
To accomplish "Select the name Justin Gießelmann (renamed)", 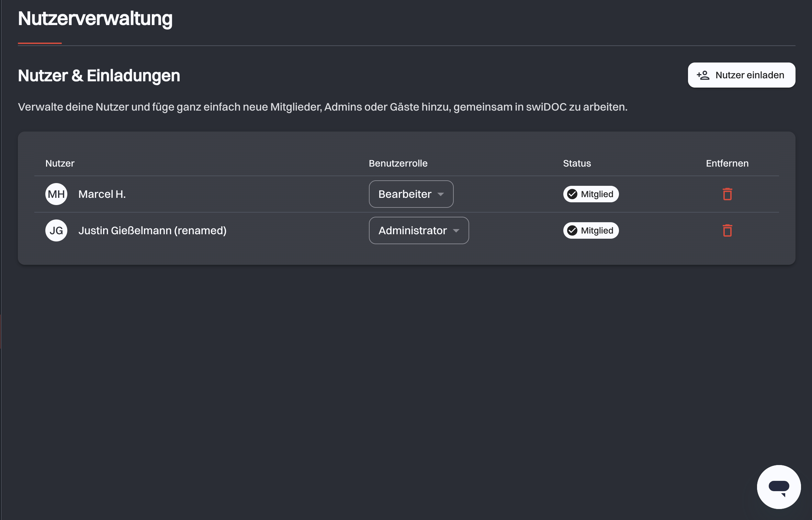I will [x=153, y=230].
